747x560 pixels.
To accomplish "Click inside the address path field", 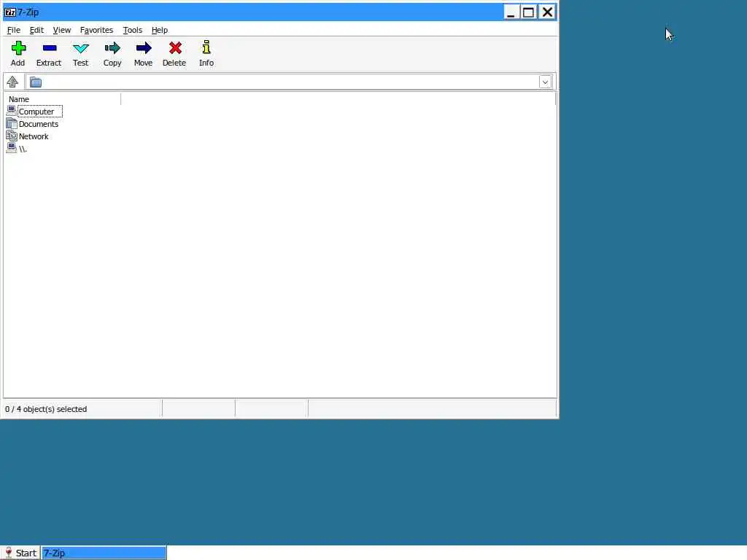I will [290, 82].
